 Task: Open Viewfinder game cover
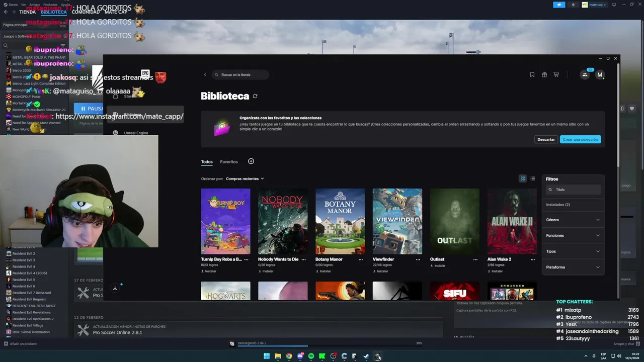click(397, 221)
